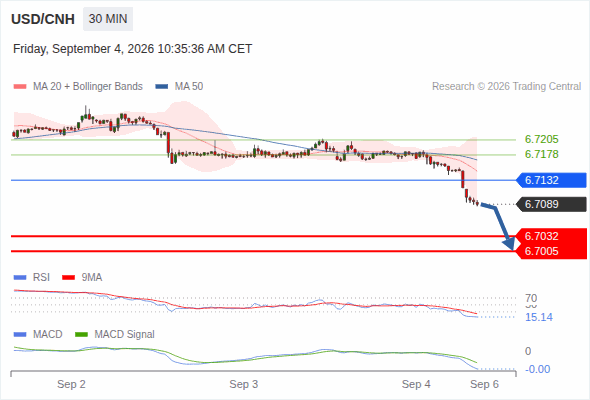Click the Sep 3 date axis label
Viewport: 590px width, 400px height.
click(x=244, y=384)
